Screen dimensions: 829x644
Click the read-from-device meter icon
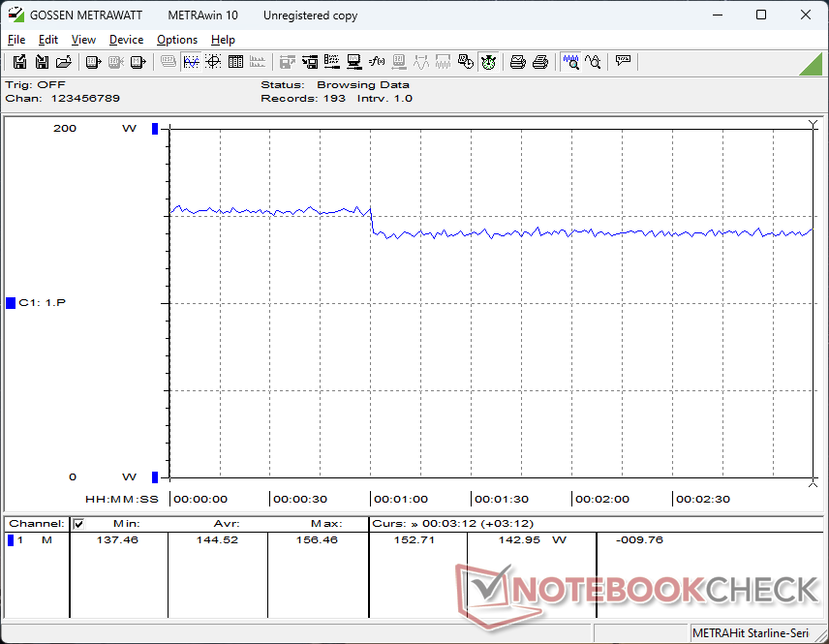tap(93, 62)
